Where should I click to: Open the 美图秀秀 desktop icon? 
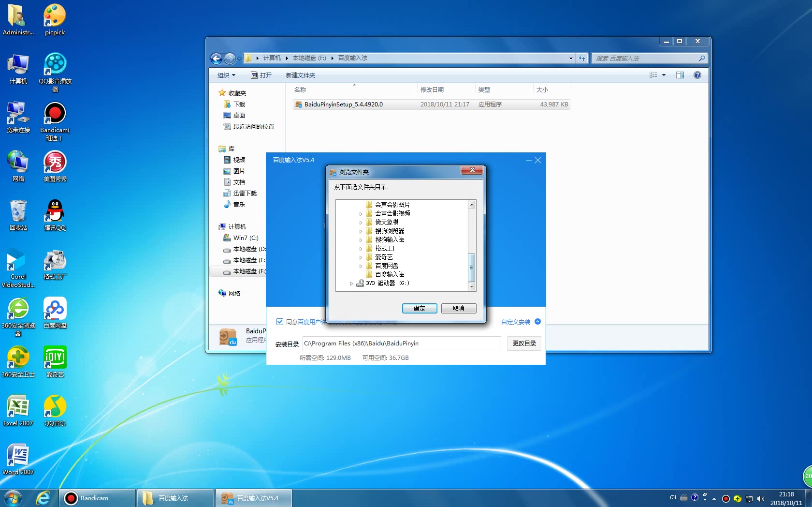55,166
